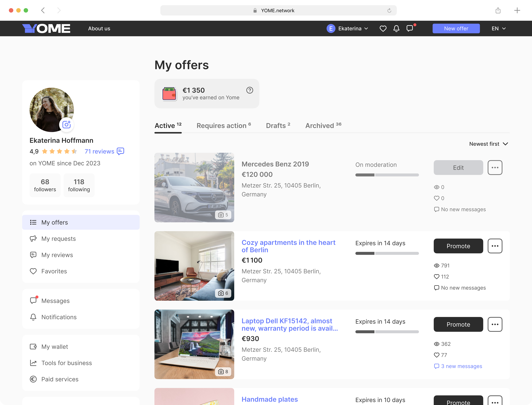Open a new browser tab with plus icon

click(517, 10)
